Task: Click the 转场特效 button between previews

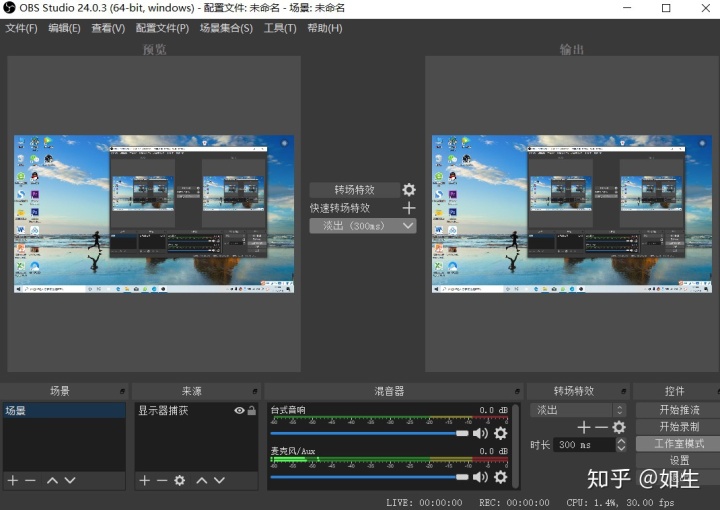Action: pyautogui.click(x=354, y=190)
